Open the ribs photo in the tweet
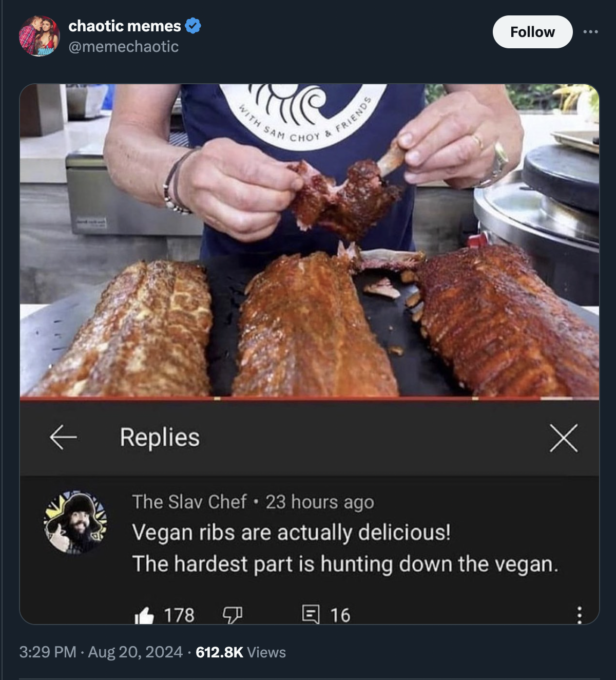This screenshot has width=616, height=680. (x=309, y=241)
